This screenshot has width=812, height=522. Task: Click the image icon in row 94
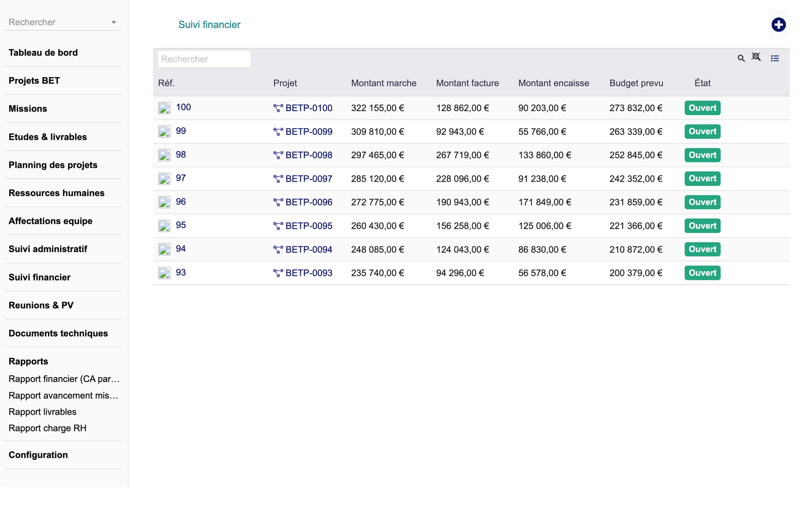tap(164, 250)
